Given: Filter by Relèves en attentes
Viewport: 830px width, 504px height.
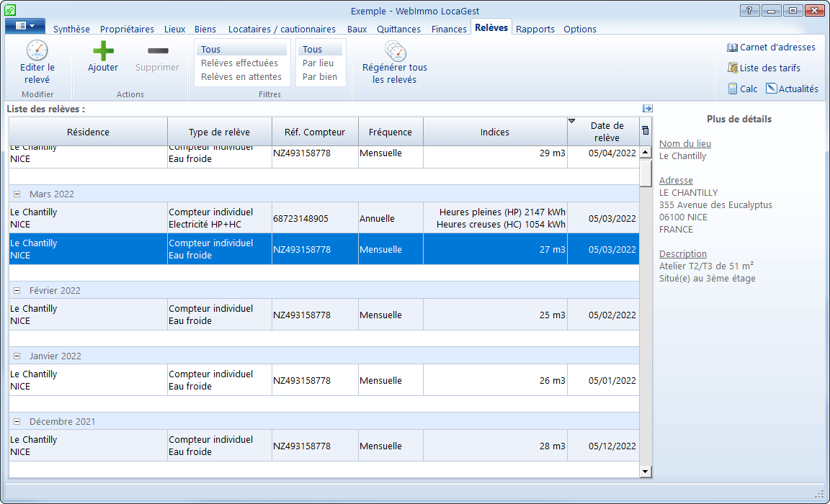Looking at the screenshot, I should click(x=241, y=77).
